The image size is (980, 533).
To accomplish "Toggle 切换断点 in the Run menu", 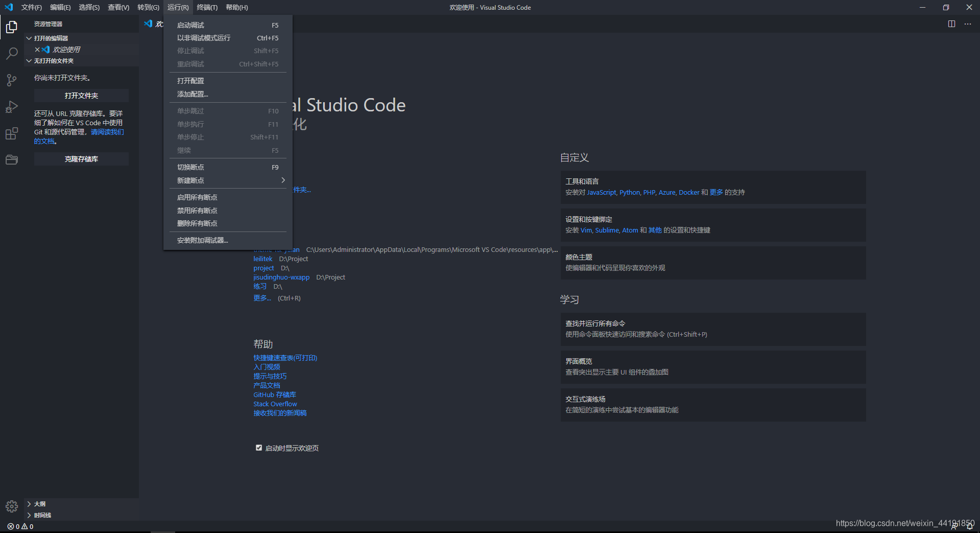I will point(190,167).
